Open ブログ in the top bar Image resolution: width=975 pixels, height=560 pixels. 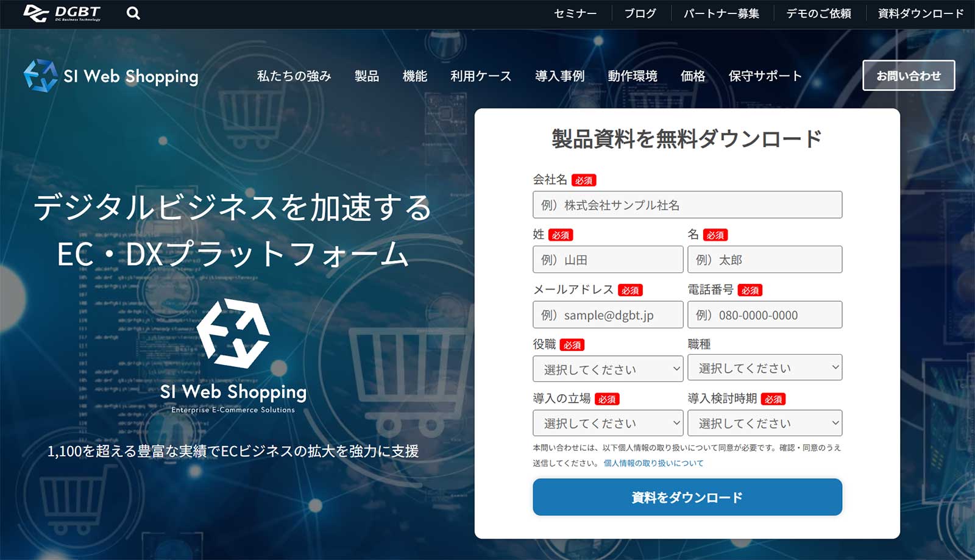[x=640, y=13]
